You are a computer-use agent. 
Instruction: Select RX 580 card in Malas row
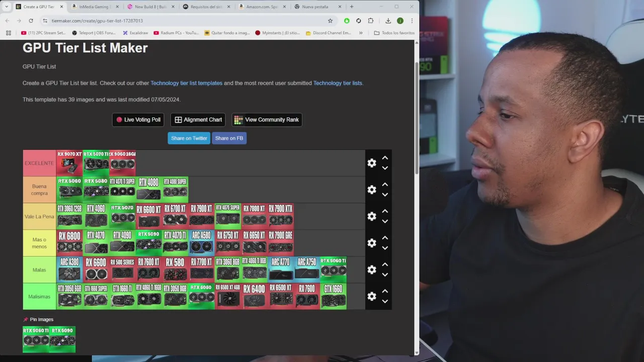point(175,269)
